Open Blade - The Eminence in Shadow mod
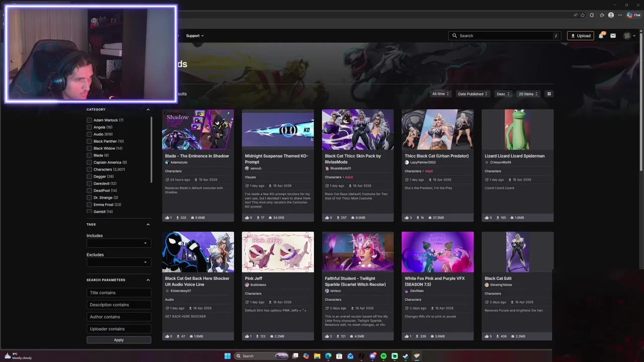 pos(197,156)
